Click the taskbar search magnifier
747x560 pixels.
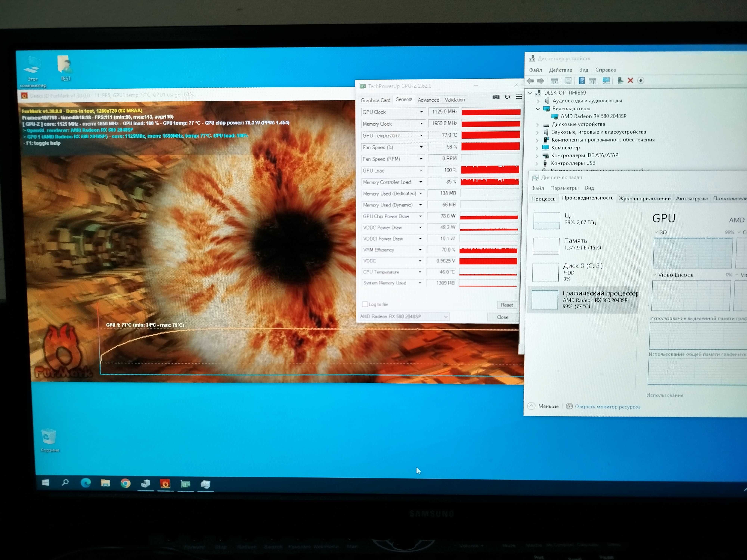point(65,483)
